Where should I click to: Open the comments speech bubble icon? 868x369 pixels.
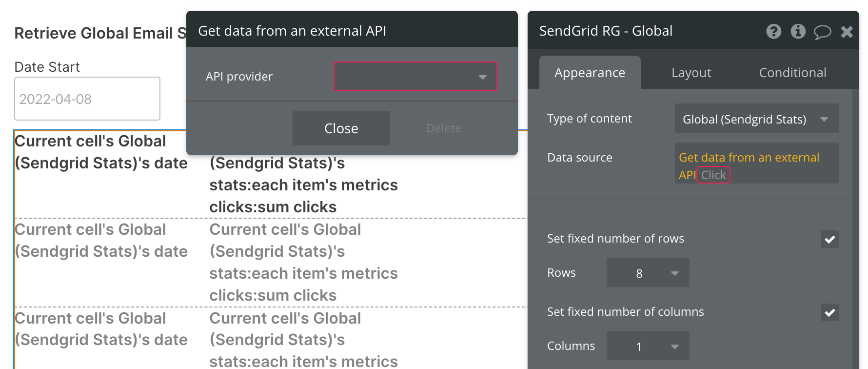[x=822, y=32]
